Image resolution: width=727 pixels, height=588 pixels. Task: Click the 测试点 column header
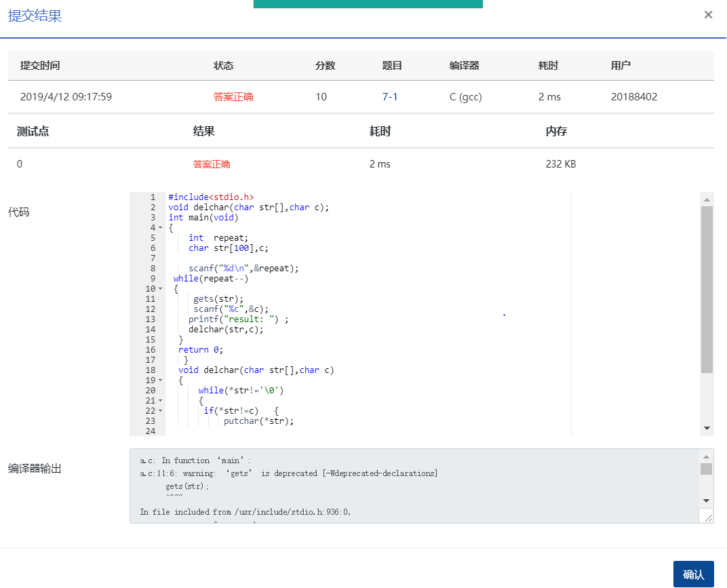[33, 132]
